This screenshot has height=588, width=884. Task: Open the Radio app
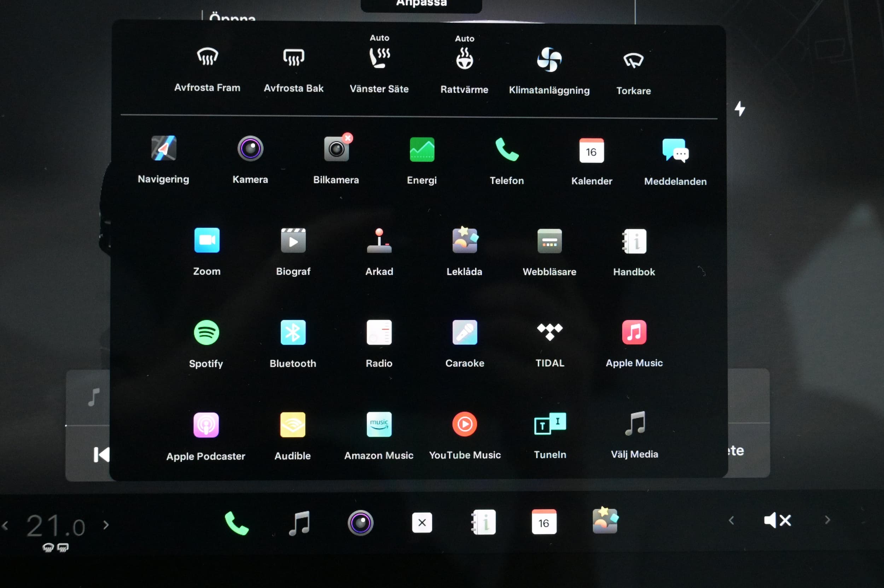click(x=379, y=332)
